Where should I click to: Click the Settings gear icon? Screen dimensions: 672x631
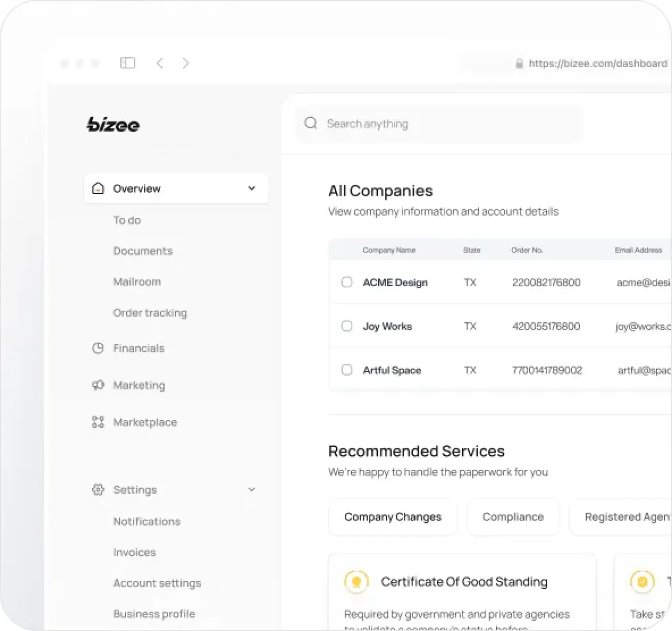(98, 489)
